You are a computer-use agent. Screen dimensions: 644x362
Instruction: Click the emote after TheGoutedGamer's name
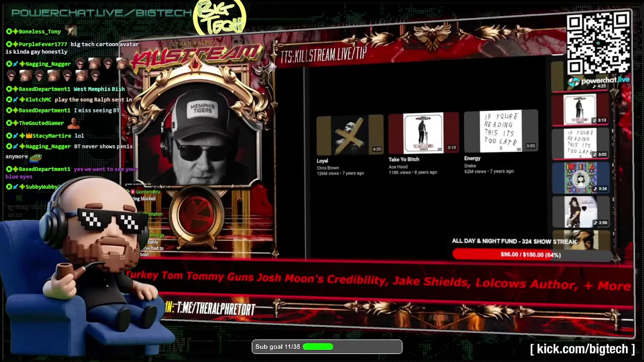(74, 122)
